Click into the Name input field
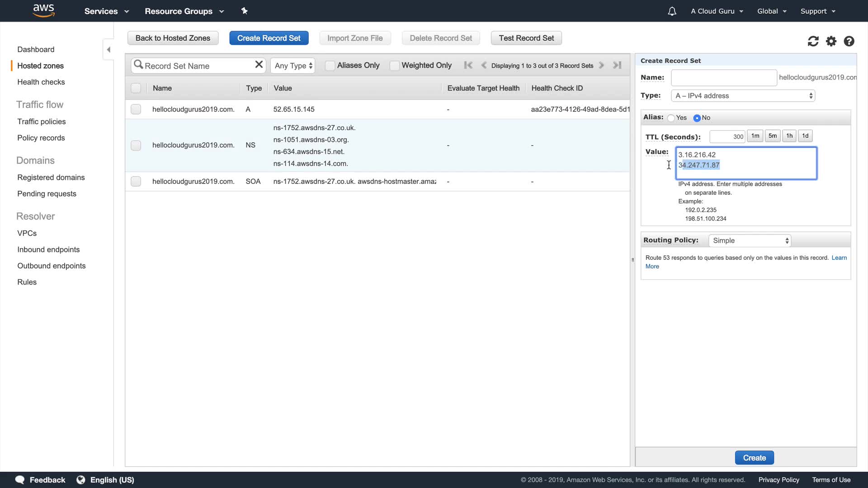 723,78
